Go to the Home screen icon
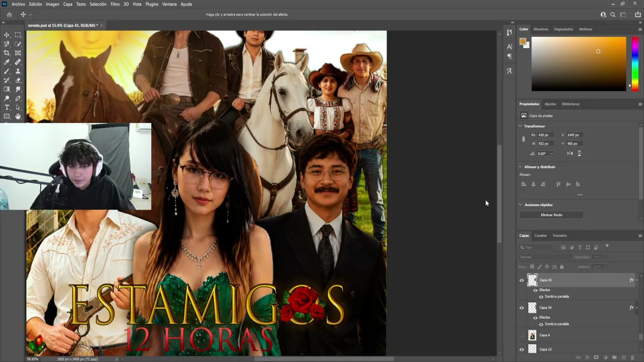Screen dimensions: 644x362 (9, 15)
